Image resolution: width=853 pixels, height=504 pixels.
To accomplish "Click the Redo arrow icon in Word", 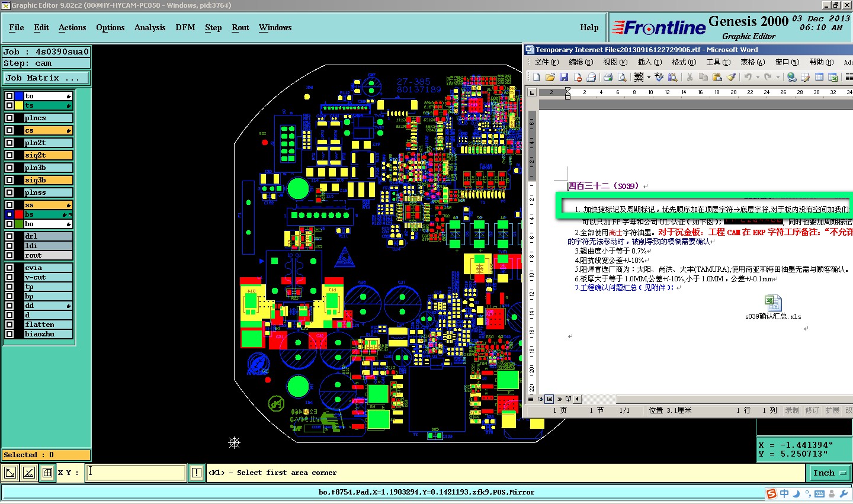I will pos(768,77).
